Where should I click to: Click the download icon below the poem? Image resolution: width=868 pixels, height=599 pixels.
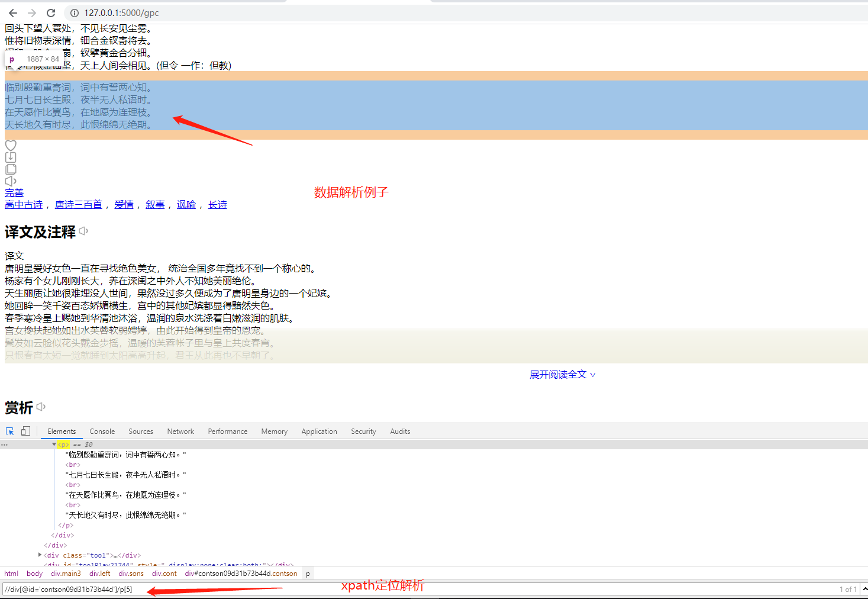pos(11,157)
